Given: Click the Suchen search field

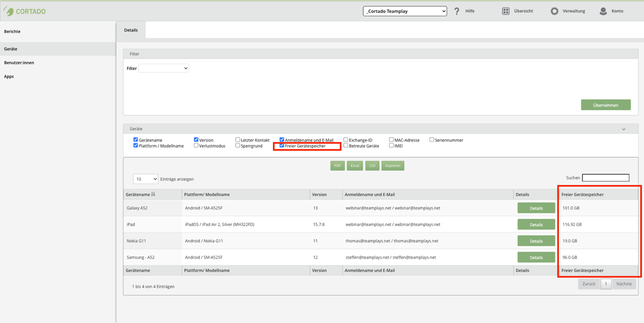Looking at the screenshot, I should tap(605, 178).
